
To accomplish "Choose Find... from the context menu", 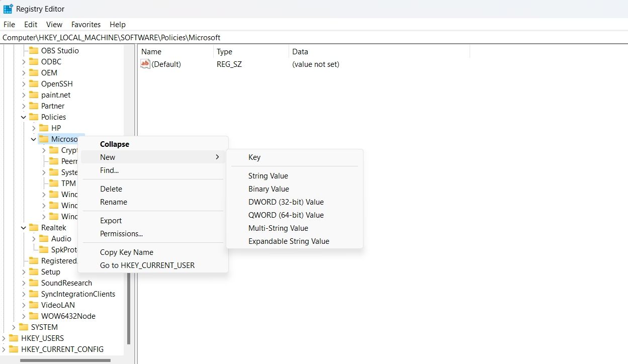I will (109, 170).
